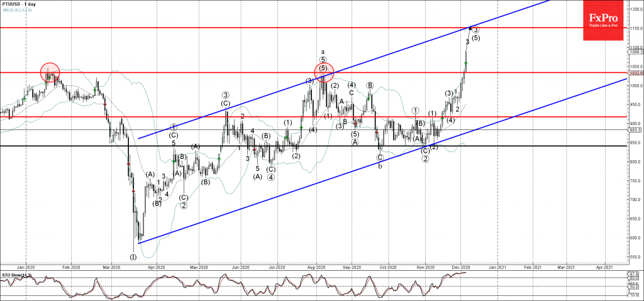Click the wave 'b' label at the September low
This screenshot has width=644, height=301.
380,166
